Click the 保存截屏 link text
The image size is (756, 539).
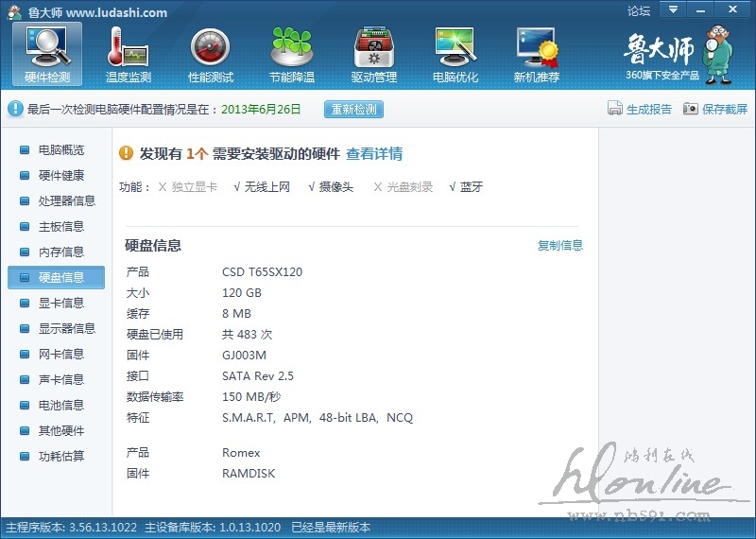(725, 109)
